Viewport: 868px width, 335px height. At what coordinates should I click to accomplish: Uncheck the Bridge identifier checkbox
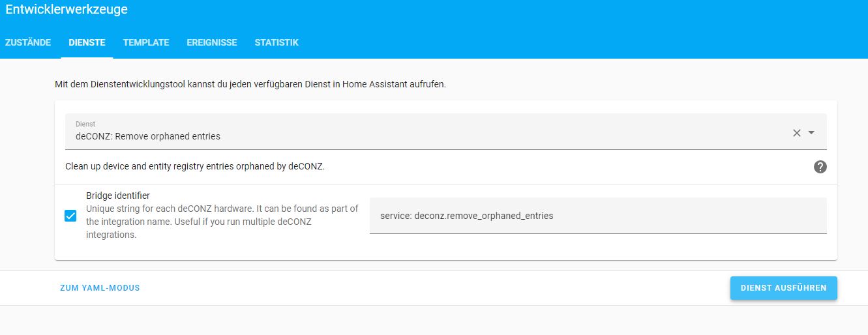[70, 216]
